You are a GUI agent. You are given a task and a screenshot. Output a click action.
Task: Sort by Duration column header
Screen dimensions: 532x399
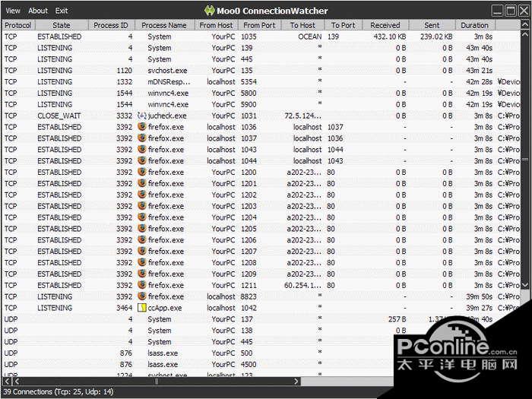pyautogui.click(x=474, y=25)
